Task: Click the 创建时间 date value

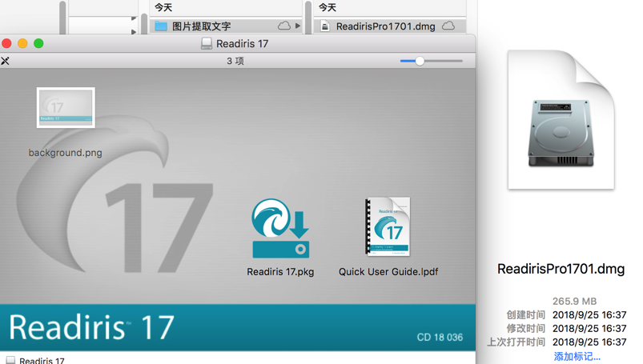Action: 589,315
